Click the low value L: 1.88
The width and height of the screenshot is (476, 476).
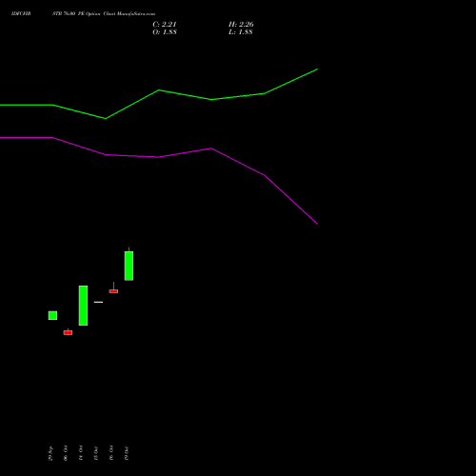[241, 32]
